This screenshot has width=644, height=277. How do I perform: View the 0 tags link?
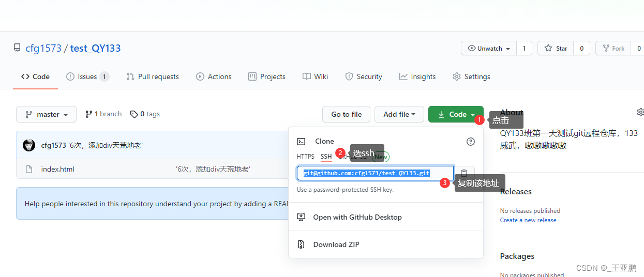(x=145, y=114)
